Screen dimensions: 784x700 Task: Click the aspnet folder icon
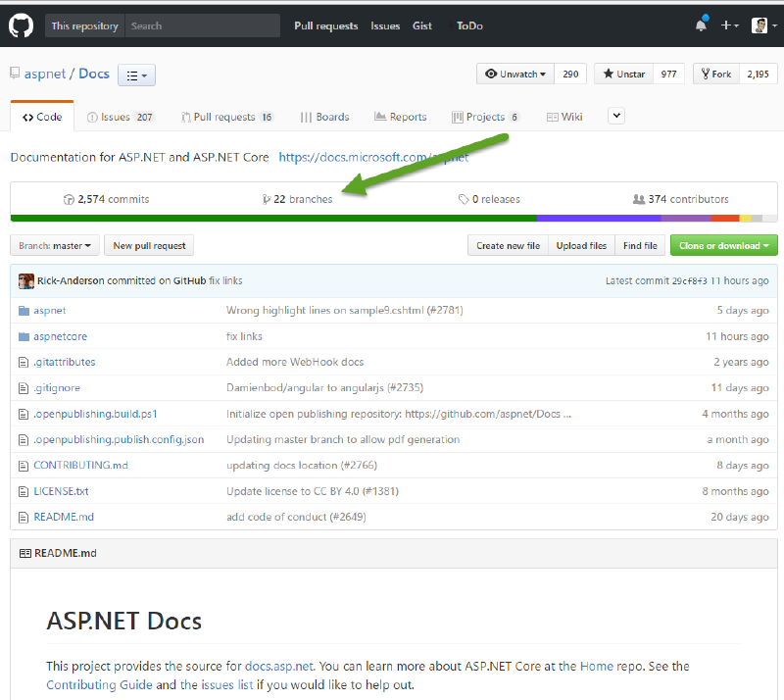[24, 311]
